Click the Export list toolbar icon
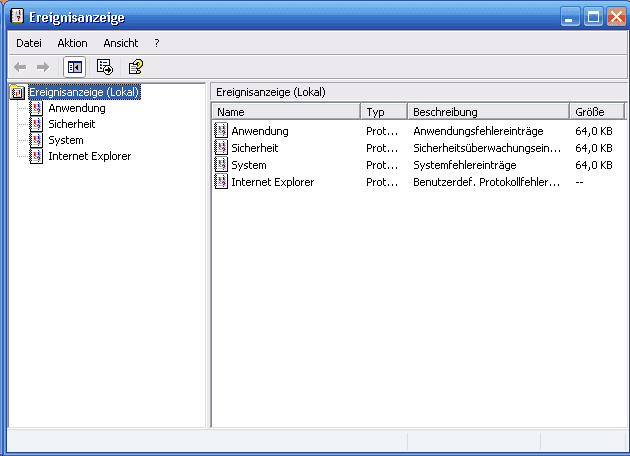Viewport: 630px width, 456px height. pos(105,67)
